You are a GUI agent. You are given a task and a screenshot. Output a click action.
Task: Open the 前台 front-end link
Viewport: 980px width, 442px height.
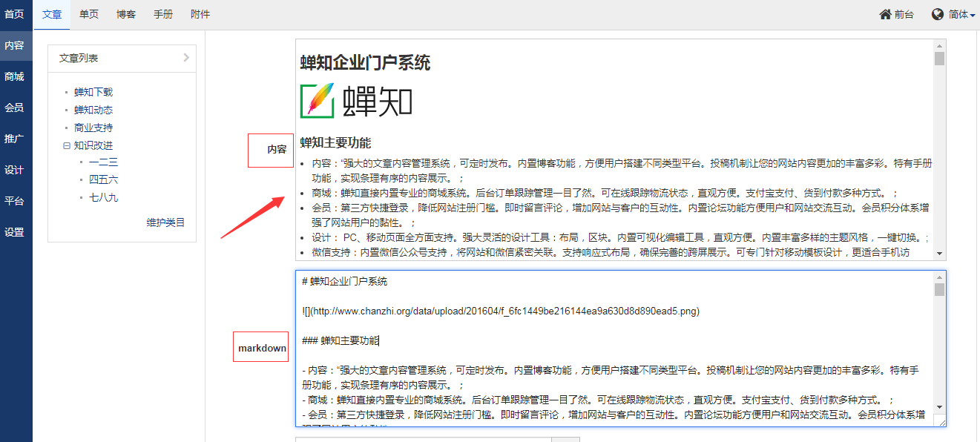(904, 14)
